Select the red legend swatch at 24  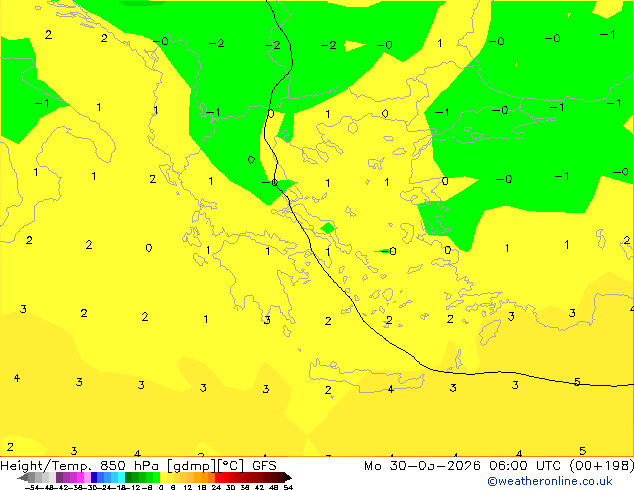pos(218,477)
